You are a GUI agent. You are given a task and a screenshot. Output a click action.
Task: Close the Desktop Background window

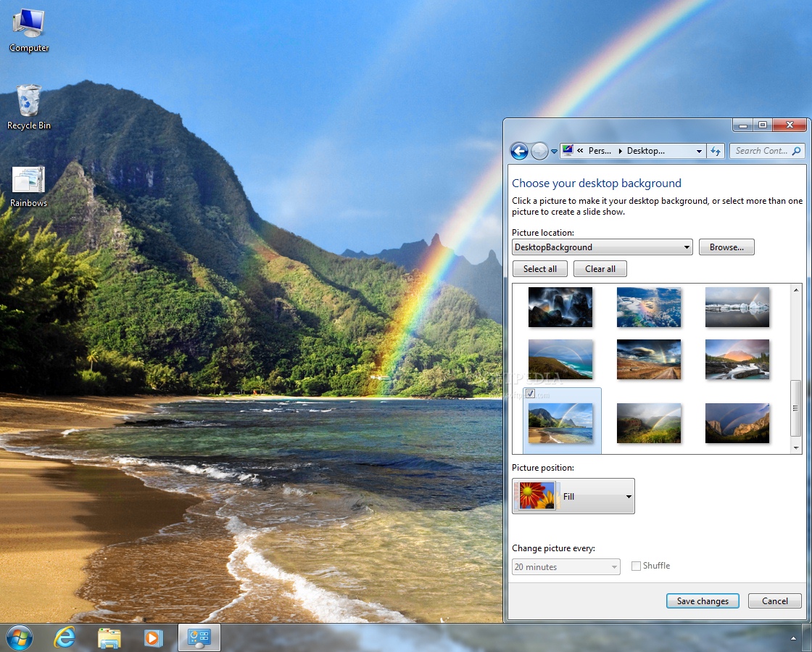click(x=790, y=125)
